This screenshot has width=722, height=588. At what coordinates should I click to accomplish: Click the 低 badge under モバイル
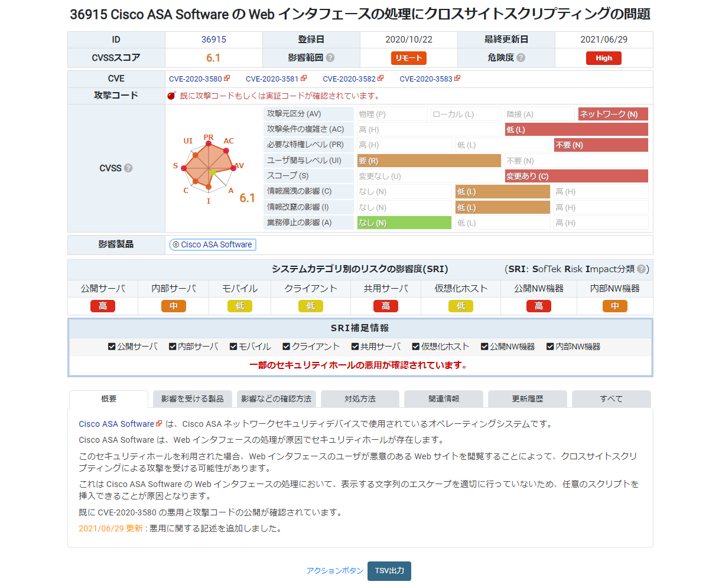pyautogui.click(x=240, y=306)
